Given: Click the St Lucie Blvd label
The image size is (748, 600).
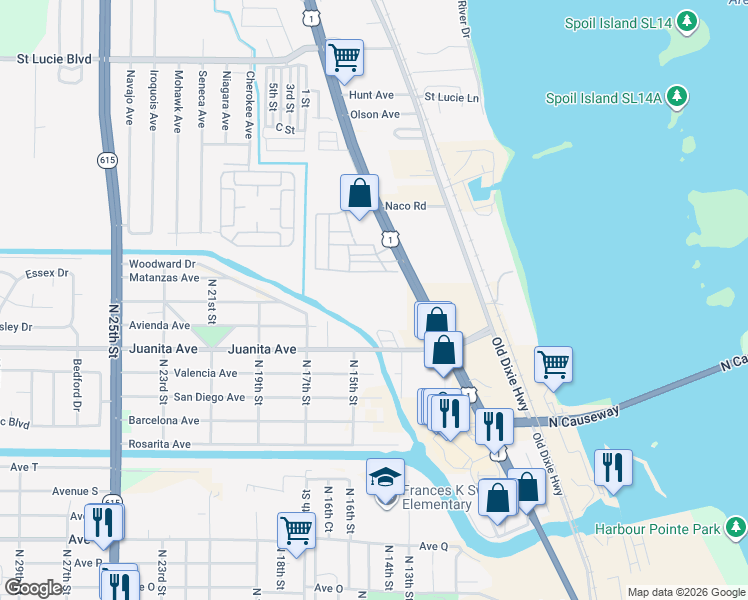Looking at the screenshot, I should point(54,59).
